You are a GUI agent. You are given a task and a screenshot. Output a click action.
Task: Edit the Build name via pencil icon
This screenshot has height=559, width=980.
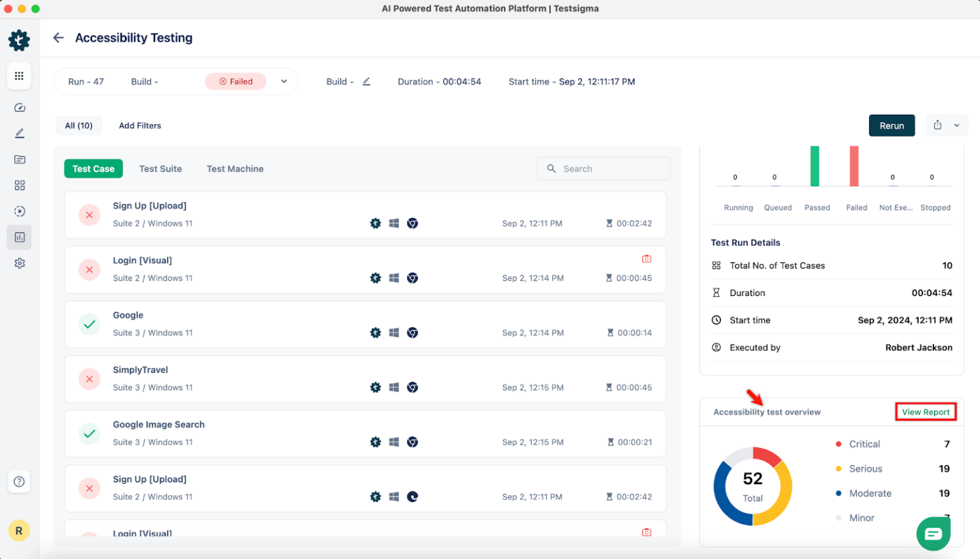coord(366,81)
